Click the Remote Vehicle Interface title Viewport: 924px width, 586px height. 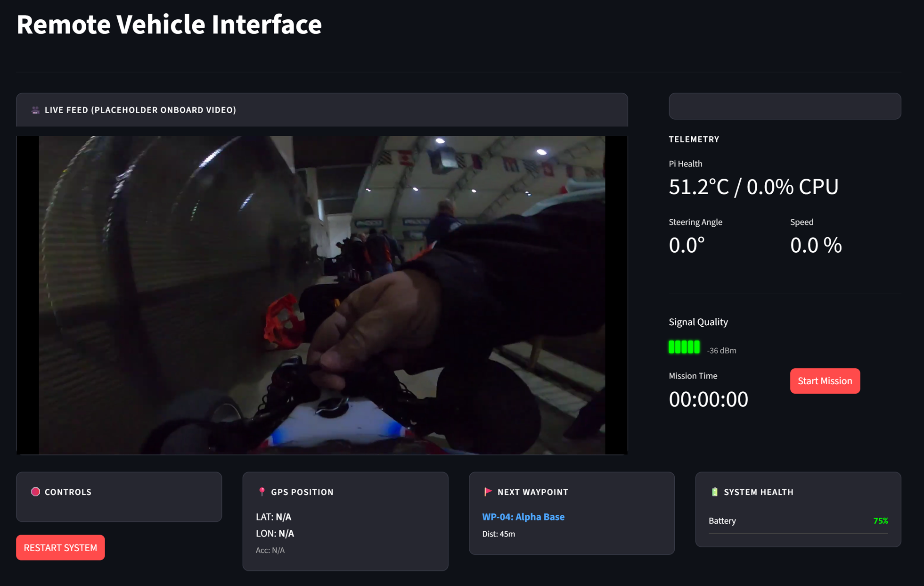tap(169, 24)
